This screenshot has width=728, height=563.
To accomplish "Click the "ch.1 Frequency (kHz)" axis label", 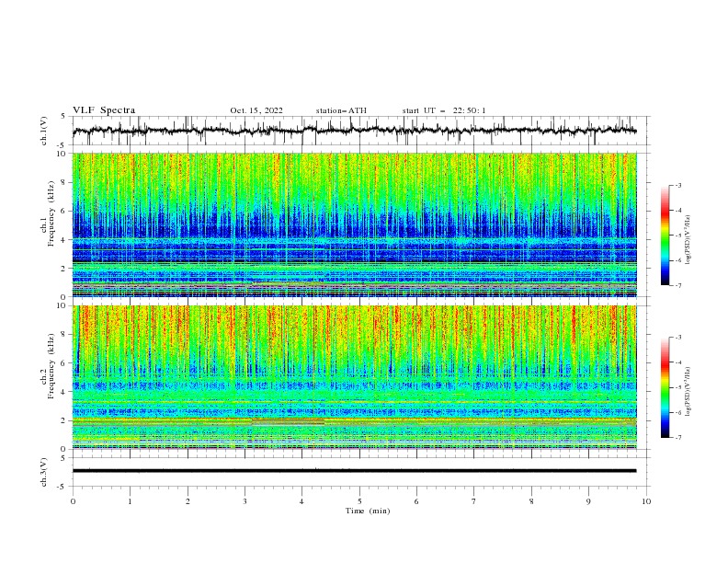I will tap(48, 213).
